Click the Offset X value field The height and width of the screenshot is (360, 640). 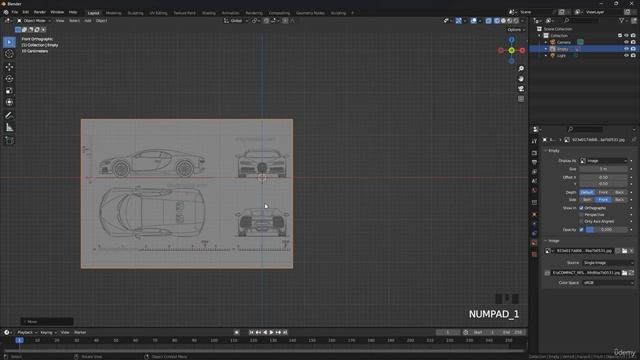pos(603,178)
